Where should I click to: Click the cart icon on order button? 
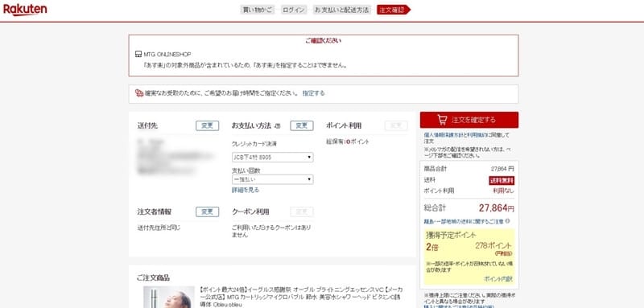point(442,120)
